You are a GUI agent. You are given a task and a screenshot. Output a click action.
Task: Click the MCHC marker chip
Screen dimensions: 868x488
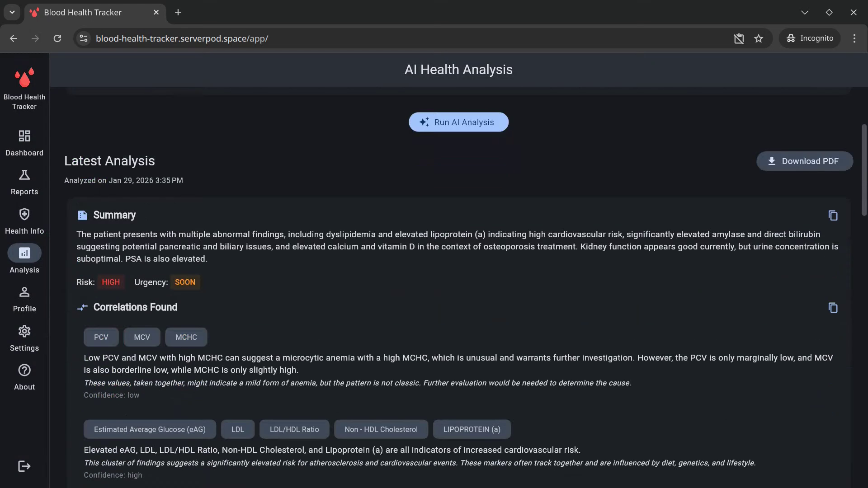tap(186, 337)
